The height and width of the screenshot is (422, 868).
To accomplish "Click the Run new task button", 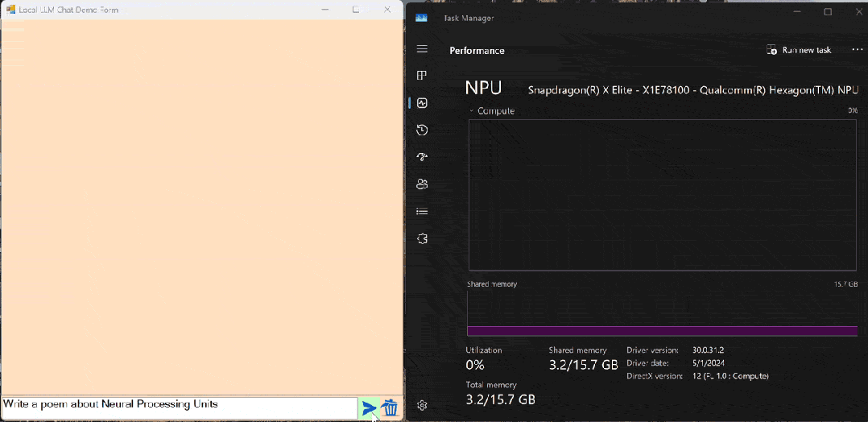I will [799, 50].
